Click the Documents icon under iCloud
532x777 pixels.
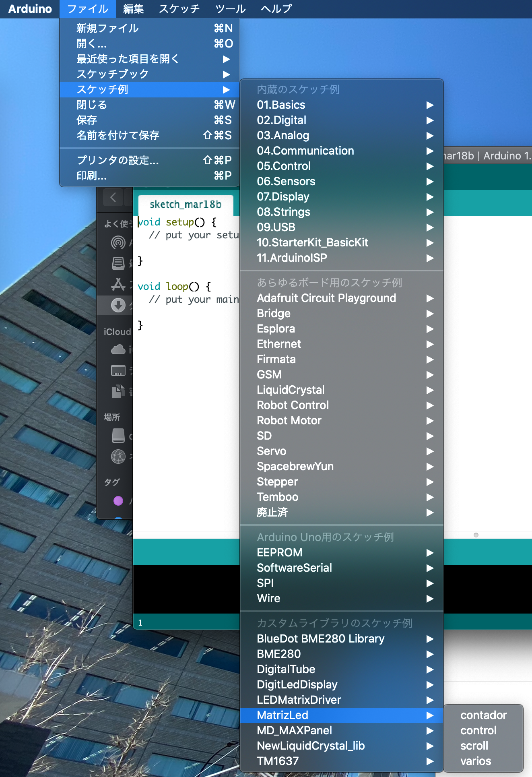coord(118,391)
